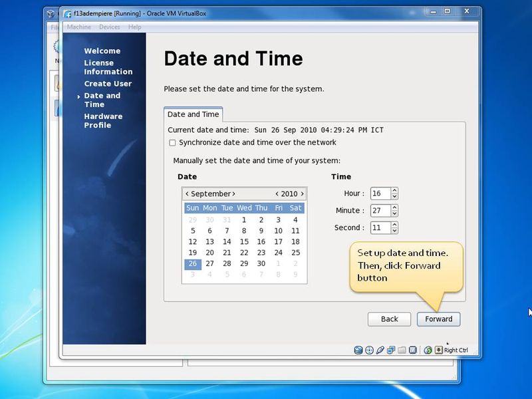Click the network adapters status icon
Screen dimensions: 532x399
click(x=391, y=350)
